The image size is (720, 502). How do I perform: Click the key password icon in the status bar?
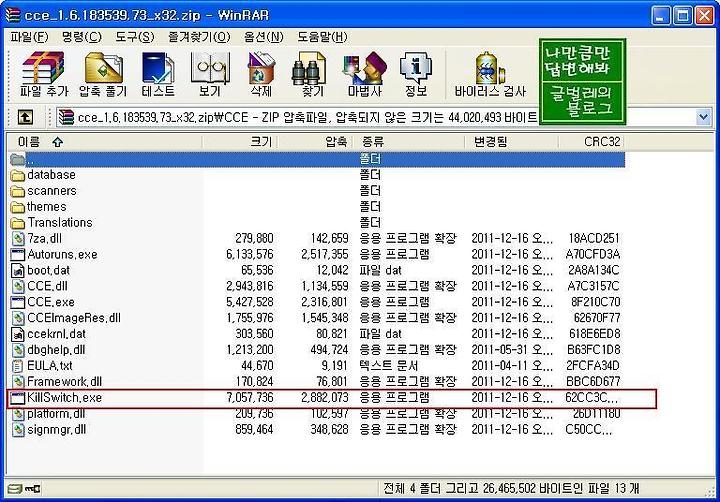pos(32,489)
